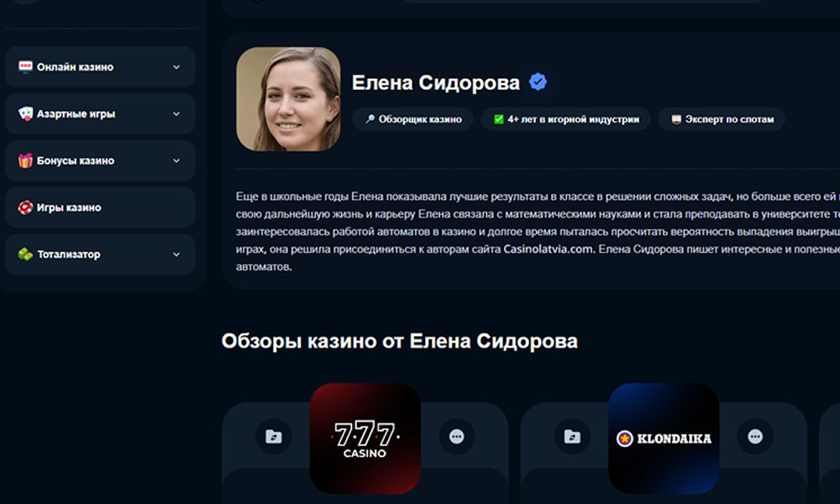Viewport: 840px width, 504px height.
Task: Click the compare folder icon on the Klondaika card
Action: point(572,437)
